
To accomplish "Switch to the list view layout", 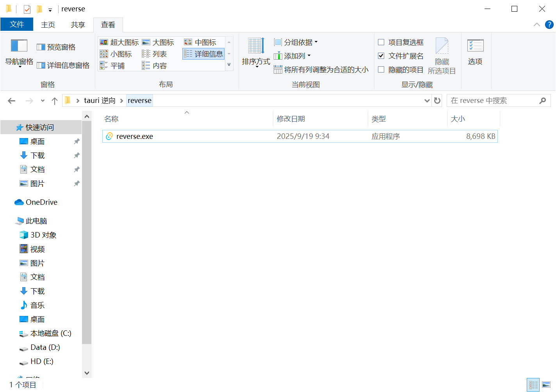I will pos(155,54).
